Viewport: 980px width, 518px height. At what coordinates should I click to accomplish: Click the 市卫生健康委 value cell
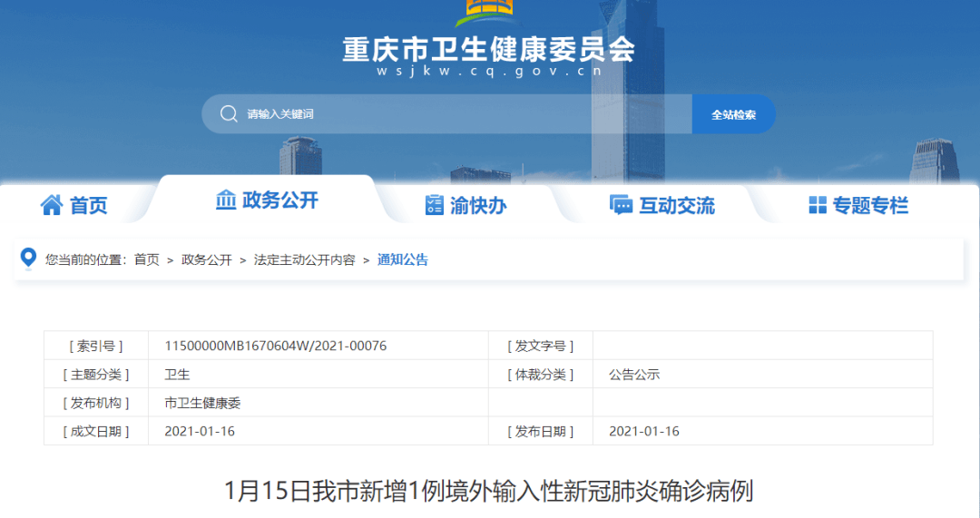tap(318, 403)
